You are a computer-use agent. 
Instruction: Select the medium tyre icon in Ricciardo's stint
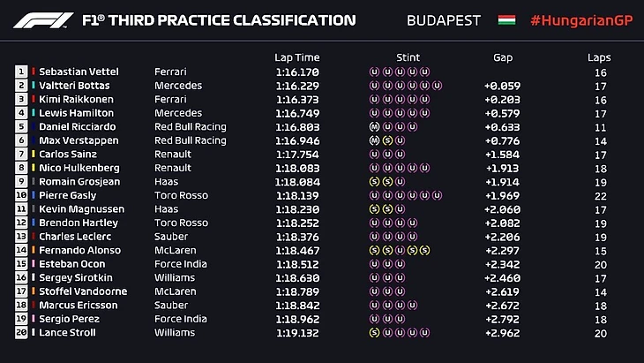point(374,126)
